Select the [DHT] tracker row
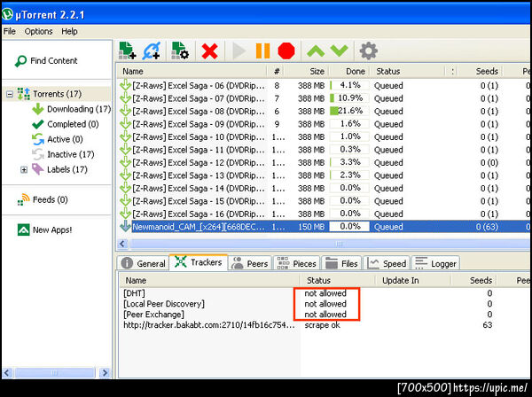 tap(324, 293)
